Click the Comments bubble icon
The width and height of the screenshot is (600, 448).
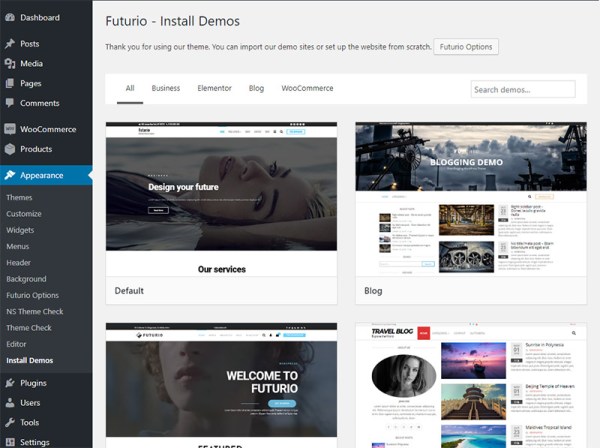(x=10, y=103)
